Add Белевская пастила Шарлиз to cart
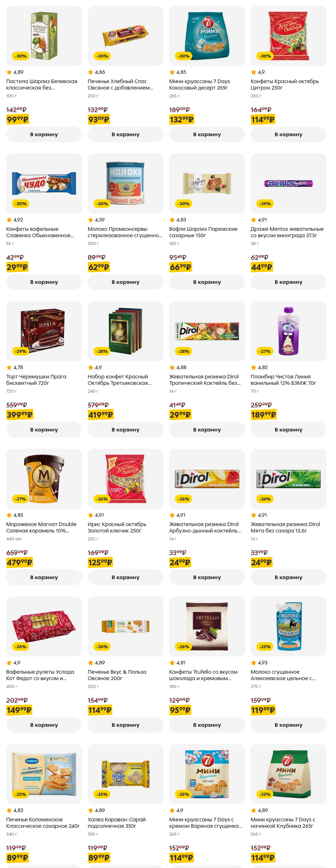The height and width of the screenshot is (868, 336). click(x=44, y=135)
